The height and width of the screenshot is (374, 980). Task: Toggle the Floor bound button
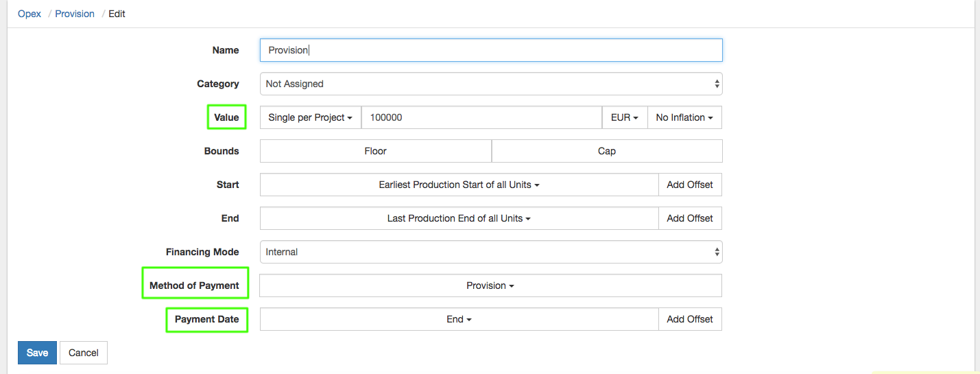[x=375, y=151]
